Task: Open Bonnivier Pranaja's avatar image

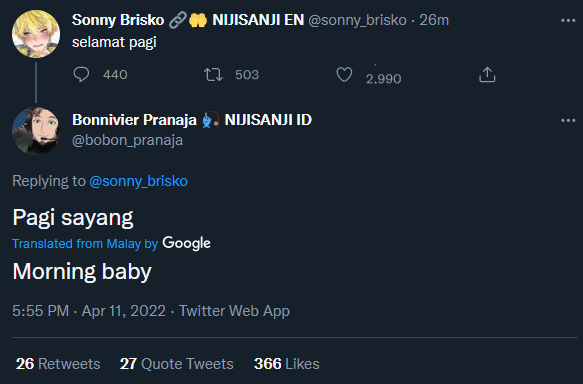Action: (36, 131)
